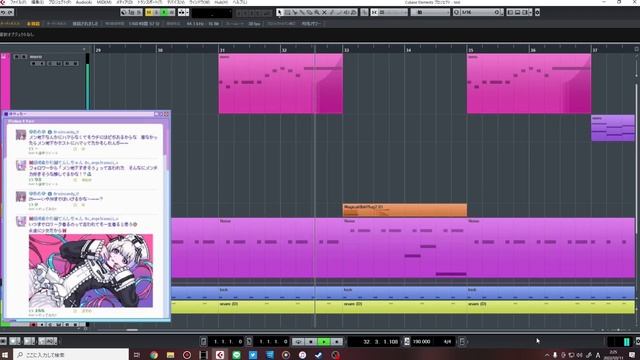This screenshot has height=360, width=640.
Task: Toggle the iterative Quantize (Q) button
Action: [x=456, y=13]
